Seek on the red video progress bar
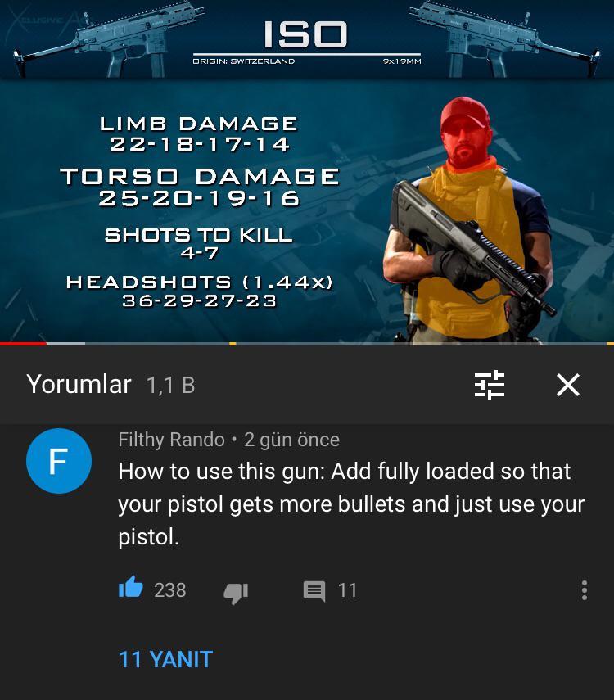Image resolution: width=614 pixels, height=700 pixels. [23, 343]
